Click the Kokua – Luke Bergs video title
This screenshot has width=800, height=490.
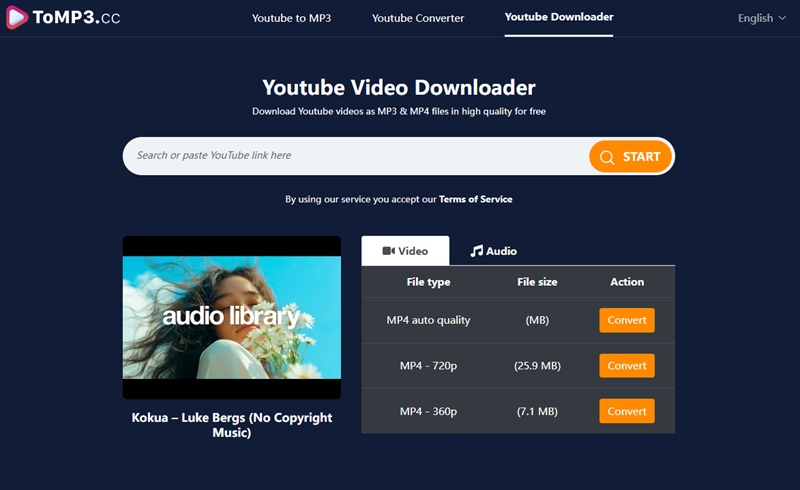232,425
